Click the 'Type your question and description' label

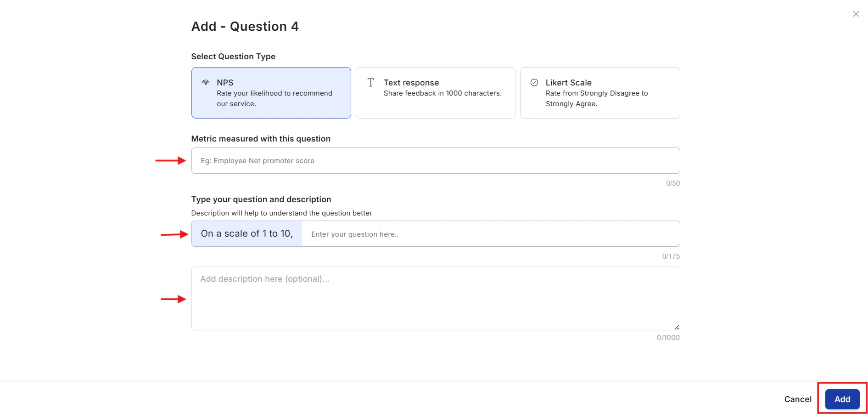[x=261, y=199]
